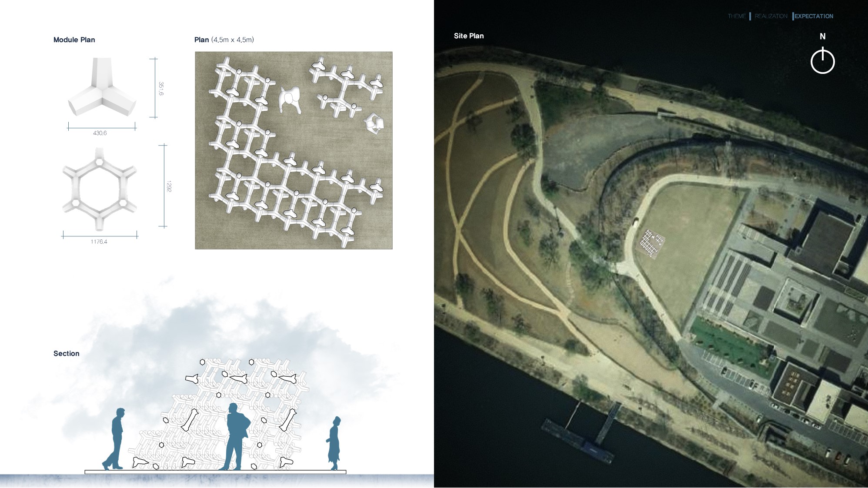Image resolution: width=868 pixels, height=488 pixels.
Task: Click the 430.6 dimension label
Action: (100, 133)
